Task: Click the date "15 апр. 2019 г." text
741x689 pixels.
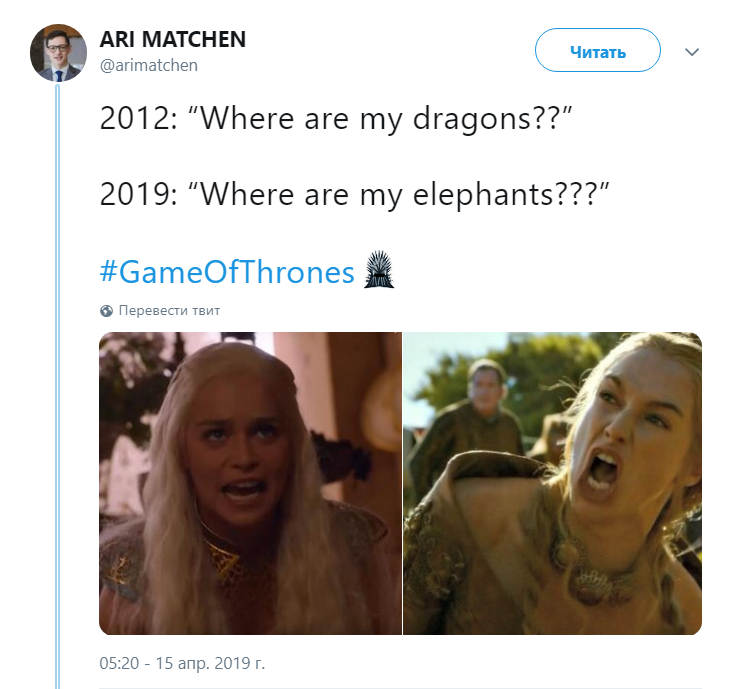Action: 210,663
